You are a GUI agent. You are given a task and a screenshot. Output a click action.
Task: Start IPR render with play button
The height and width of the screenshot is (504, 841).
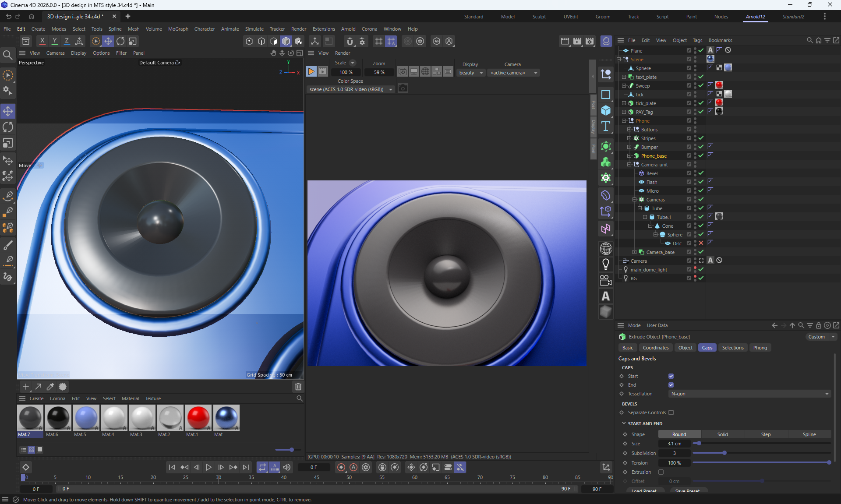pyautogui.click(x=311, y=72)
